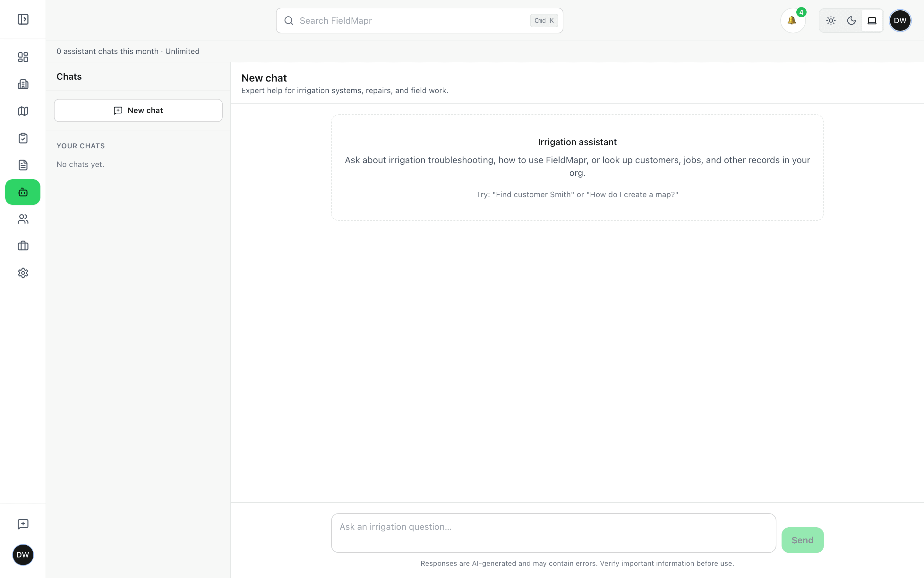Click the 'Chats' panel heading
The height and width of the screenshot is (578, 924).
(69, 76)
